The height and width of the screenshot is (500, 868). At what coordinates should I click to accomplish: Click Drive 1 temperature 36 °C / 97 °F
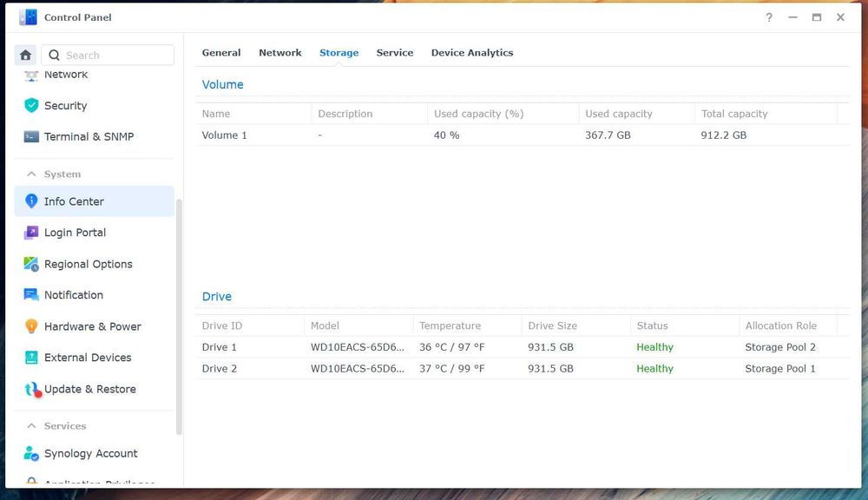coord(451,347)
